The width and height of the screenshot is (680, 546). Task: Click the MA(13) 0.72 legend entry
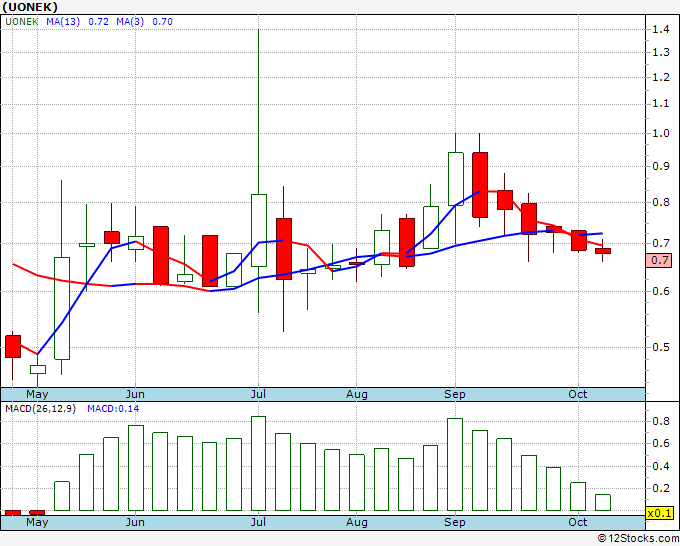pyautogui.click(x=78, y=21)
